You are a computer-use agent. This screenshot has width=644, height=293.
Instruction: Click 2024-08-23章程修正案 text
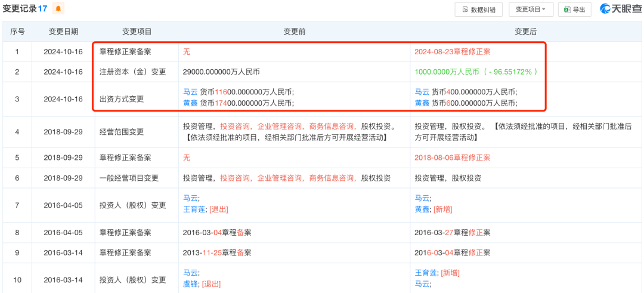point(453,52)
